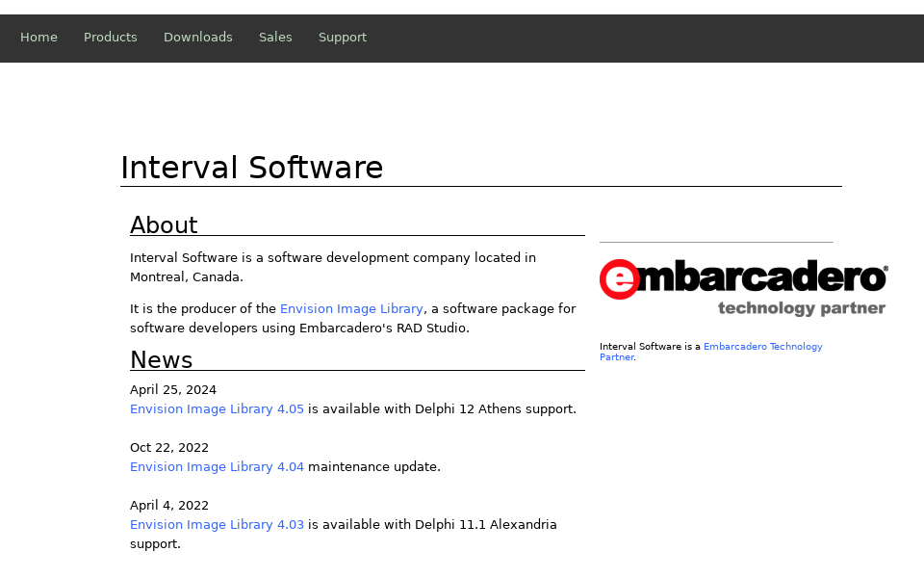Go to the Support page

pos(342,37)
